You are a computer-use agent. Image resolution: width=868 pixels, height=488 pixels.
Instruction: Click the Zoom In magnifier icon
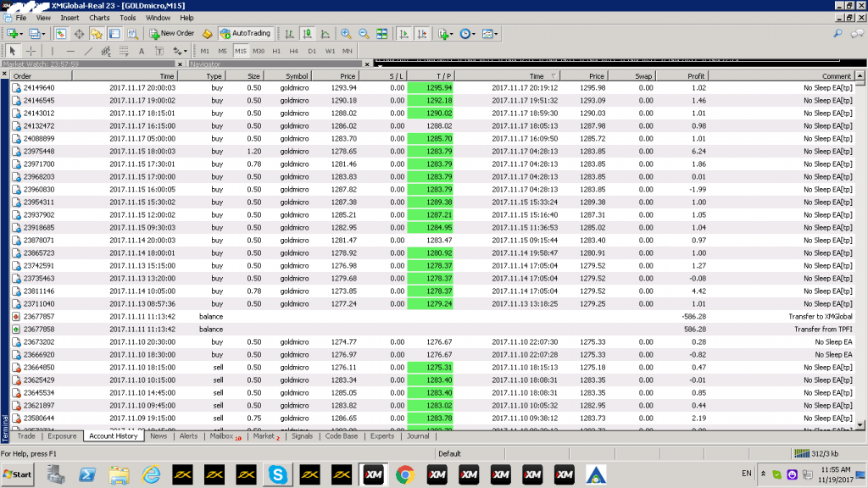[x=346, y=34]
